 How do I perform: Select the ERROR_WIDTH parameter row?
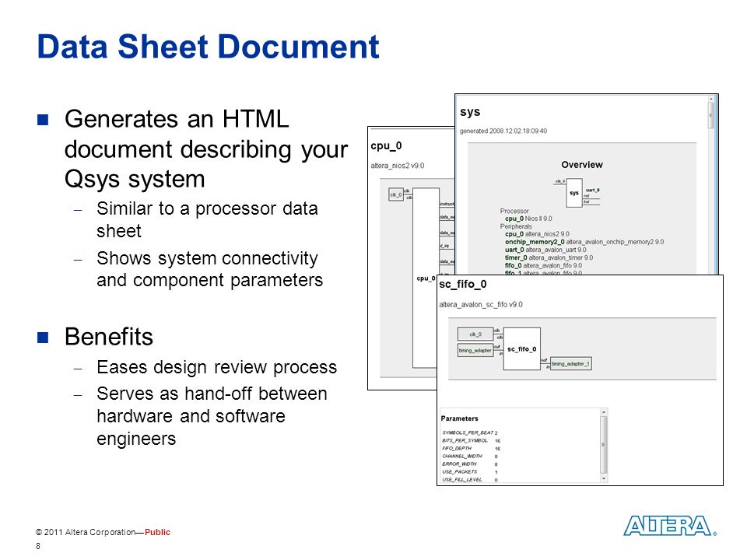(x=470, y=464)
